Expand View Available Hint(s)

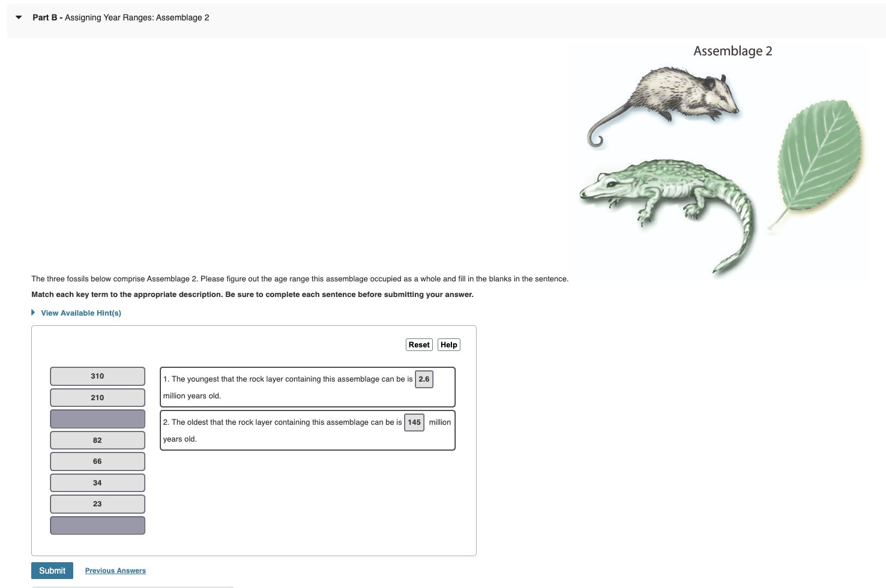coord(80,313)
